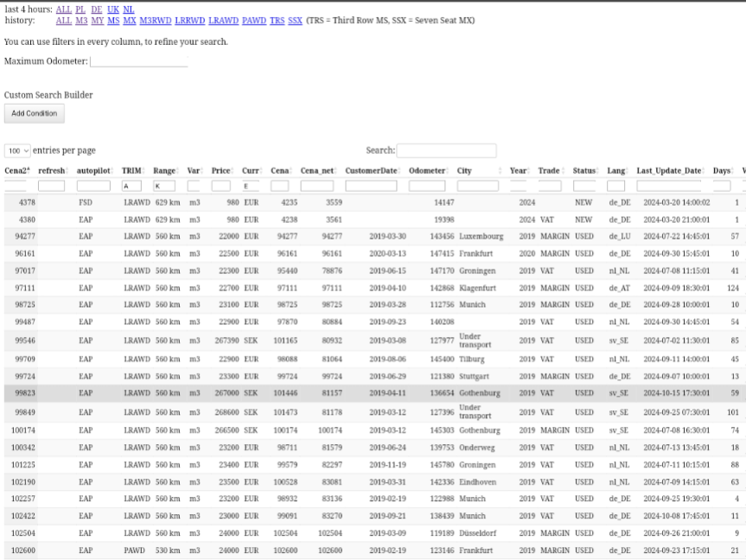
Task: Open the last 4 hours UK link
Action: 113,10
